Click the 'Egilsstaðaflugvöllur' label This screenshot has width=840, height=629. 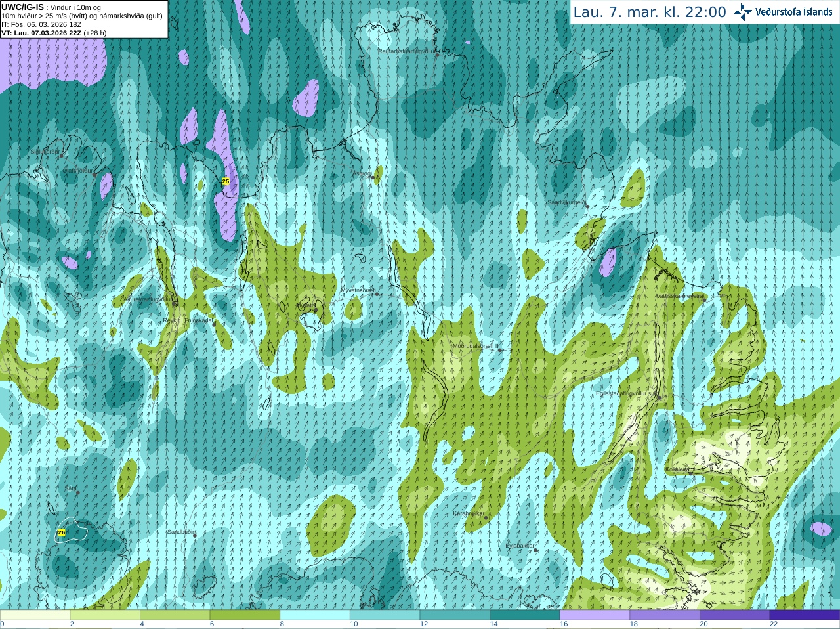[x=626, y=393]
